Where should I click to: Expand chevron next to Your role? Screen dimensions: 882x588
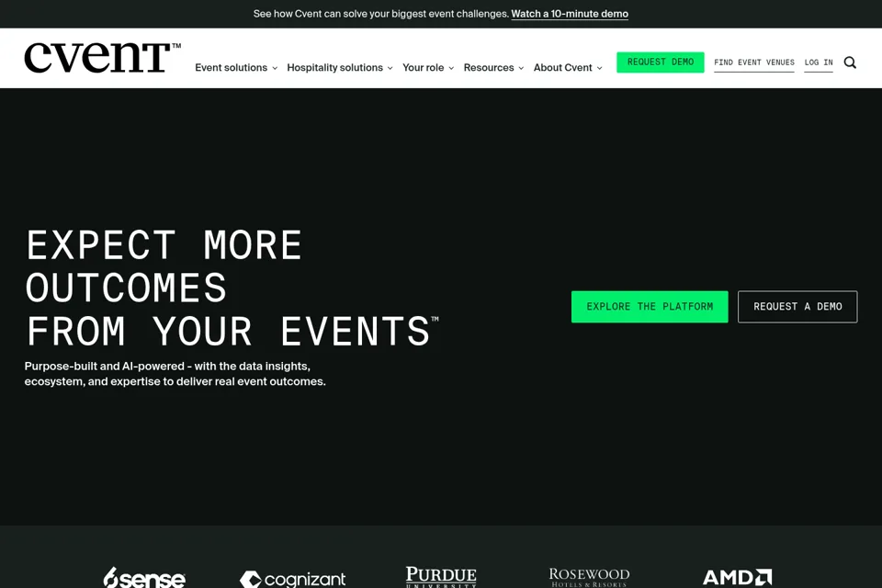click(x=451, y=68)
